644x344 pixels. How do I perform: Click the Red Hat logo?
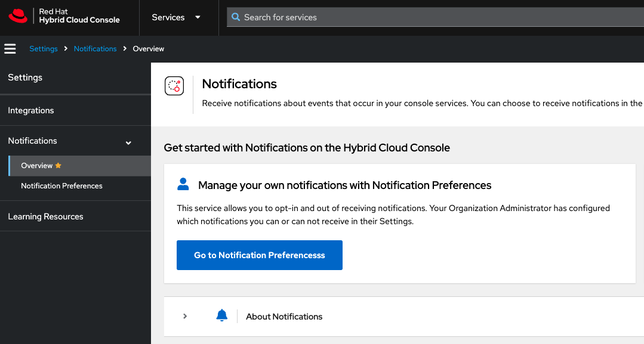(x=19, y=16)
